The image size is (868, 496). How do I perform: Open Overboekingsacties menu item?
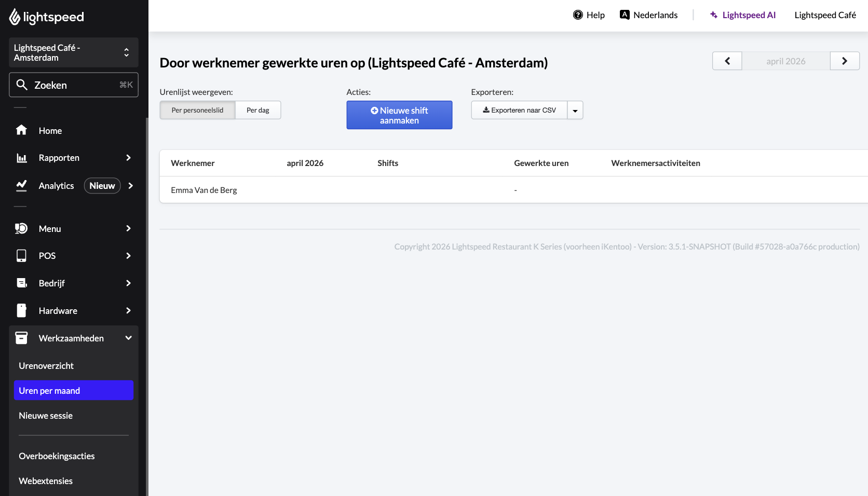tap(57, 456)
